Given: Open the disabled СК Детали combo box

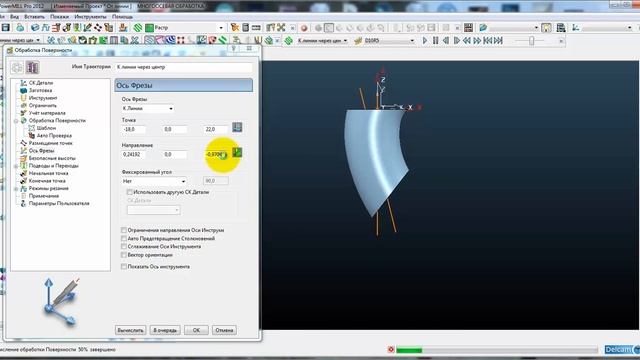Looking at the screenshot, I should pos(153,210).
